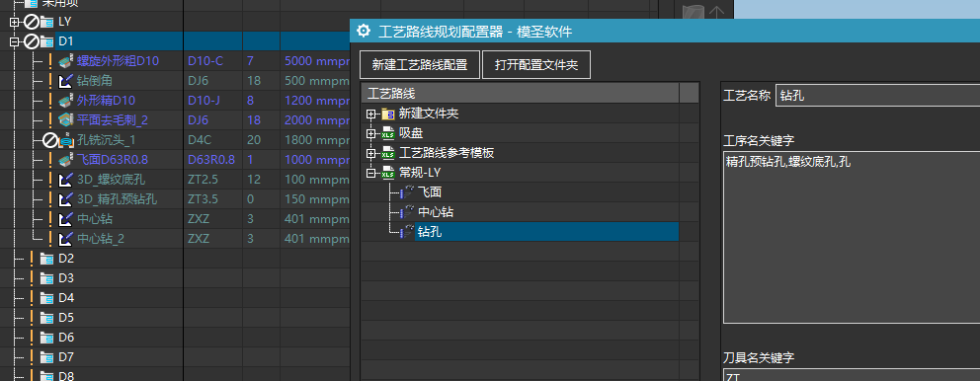
Task: Click the 打开配置文件夹 button
Action: click(x=536, y=65)
